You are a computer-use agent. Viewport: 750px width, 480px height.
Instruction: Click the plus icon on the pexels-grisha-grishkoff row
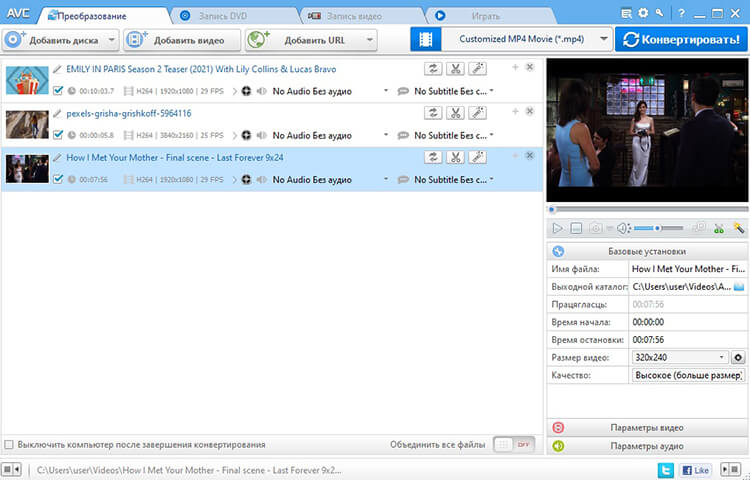pyautogui.click(x=515, y=111)
